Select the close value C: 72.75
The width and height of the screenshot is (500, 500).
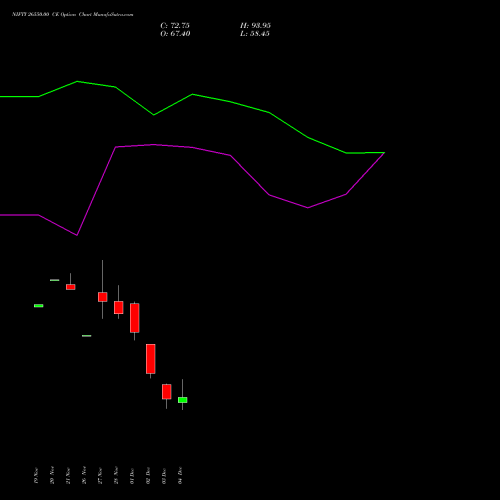click(x=175, y=26)
